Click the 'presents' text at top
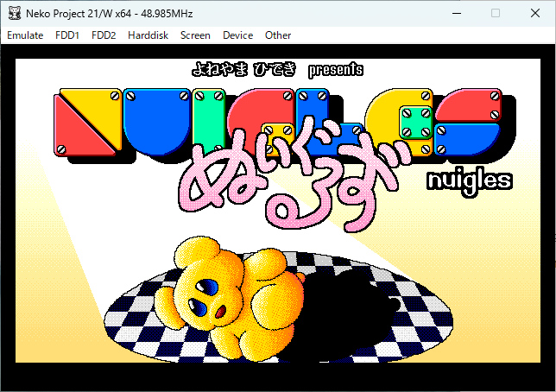Screen dimensions: 556x392 [x=336, y=70]
